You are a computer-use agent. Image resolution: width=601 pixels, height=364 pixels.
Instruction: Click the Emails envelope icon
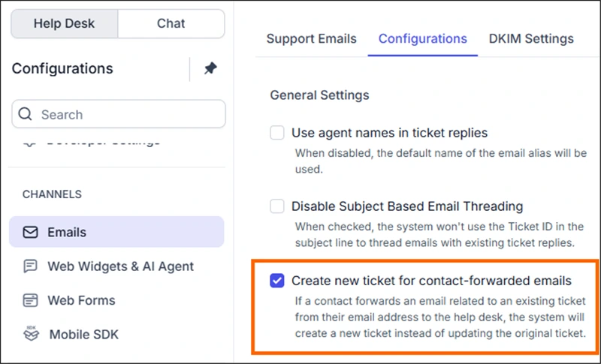30,233
